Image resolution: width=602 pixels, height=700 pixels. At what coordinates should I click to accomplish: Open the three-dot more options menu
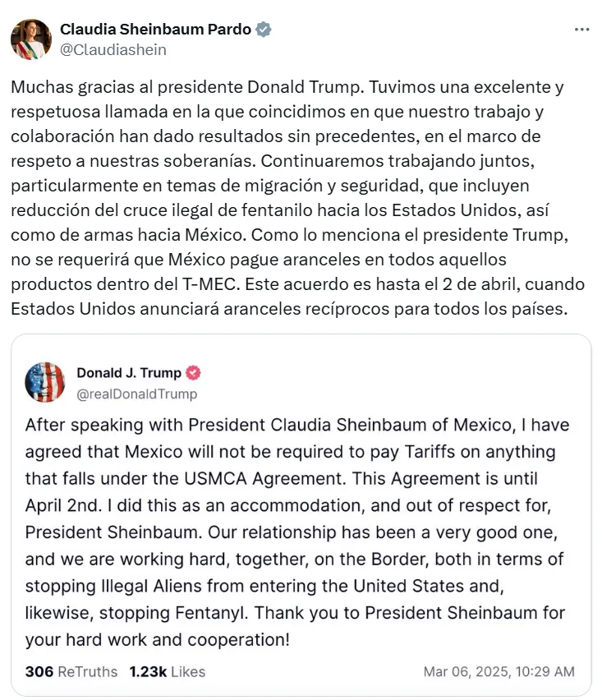tap(581, 29)
